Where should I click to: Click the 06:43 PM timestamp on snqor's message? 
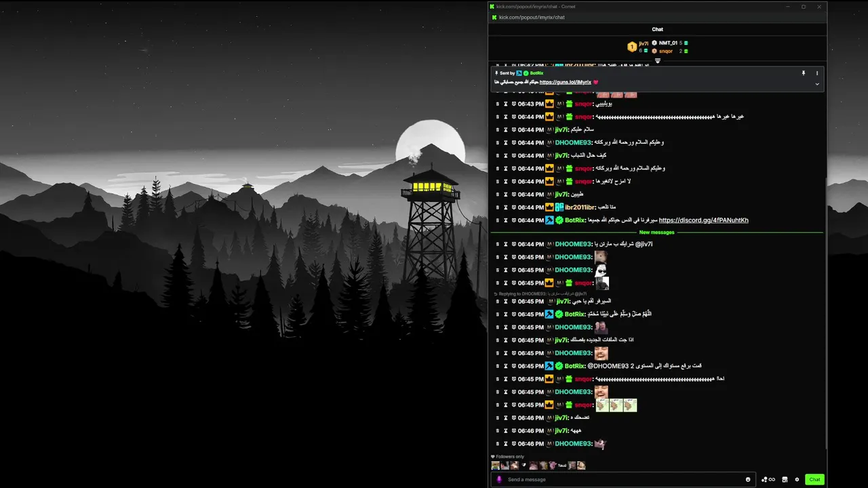point(531,104)
